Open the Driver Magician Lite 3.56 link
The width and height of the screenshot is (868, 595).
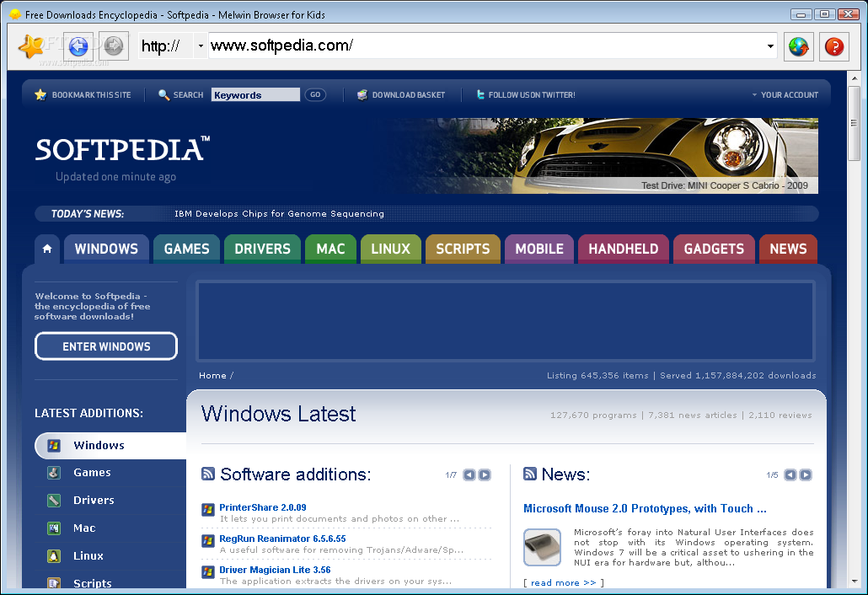click(275, 570)
